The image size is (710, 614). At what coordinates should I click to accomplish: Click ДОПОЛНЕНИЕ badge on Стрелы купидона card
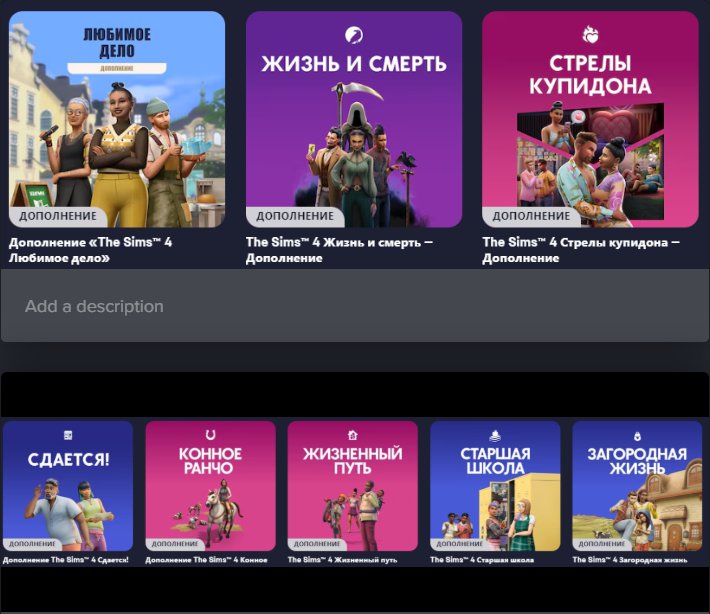531,216
